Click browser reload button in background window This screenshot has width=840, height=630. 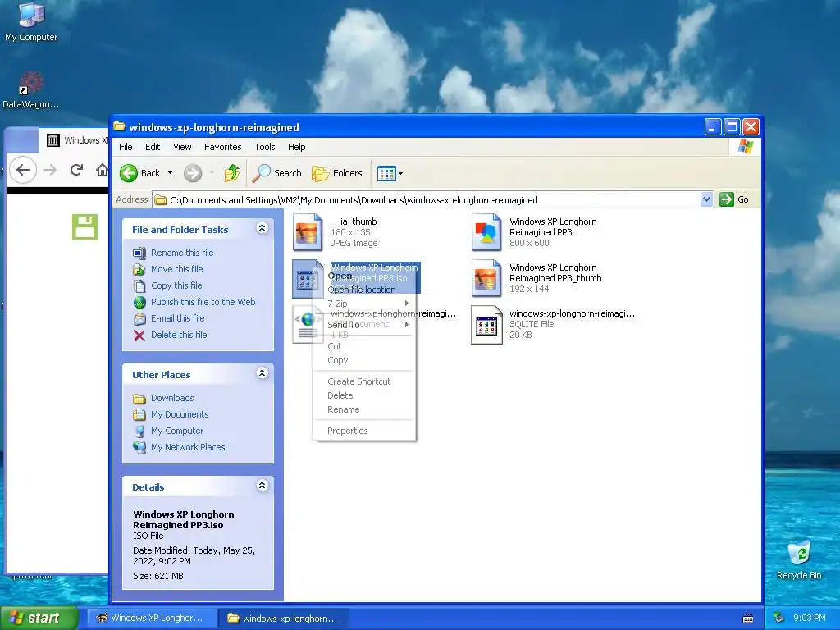(x=76, y=170)
